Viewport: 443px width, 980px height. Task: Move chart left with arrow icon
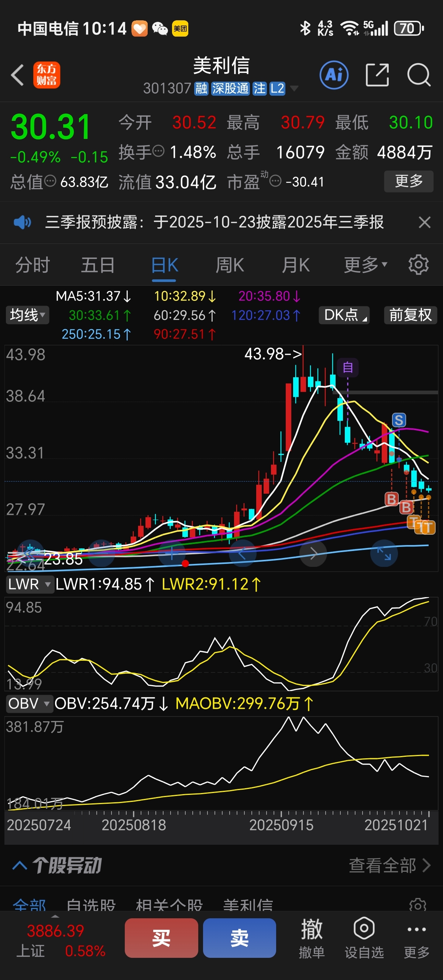click(x=243, y=553)
